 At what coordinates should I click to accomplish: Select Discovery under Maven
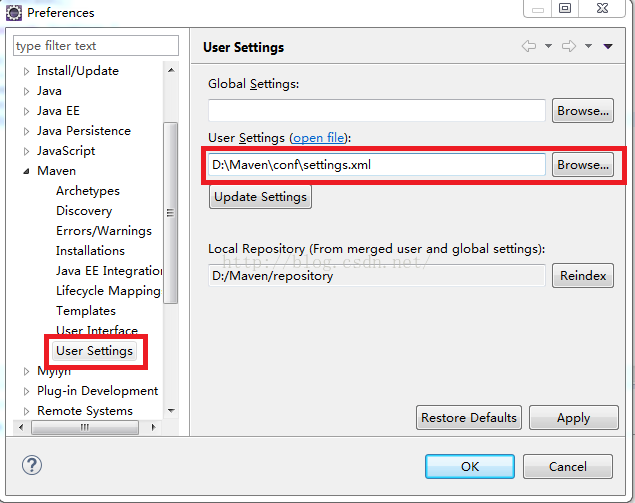pyautogui.click(x=84, y=211)
